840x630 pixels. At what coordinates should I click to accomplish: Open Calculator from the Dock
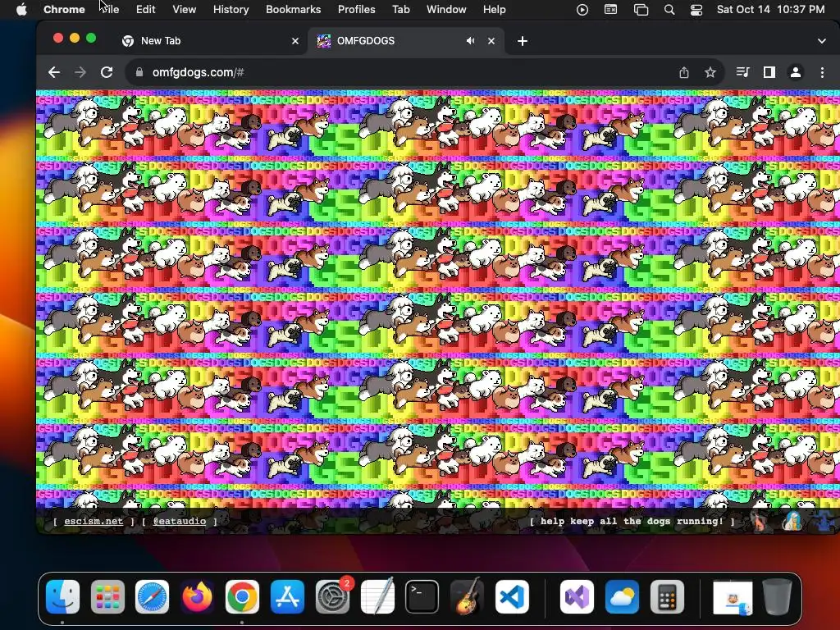[667, 597]
